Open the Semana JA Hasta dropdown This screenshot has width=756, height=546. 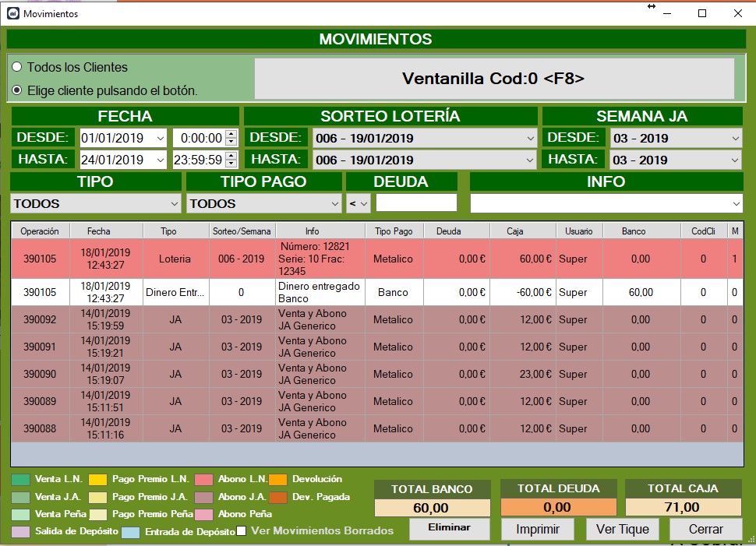pos(735,160)
